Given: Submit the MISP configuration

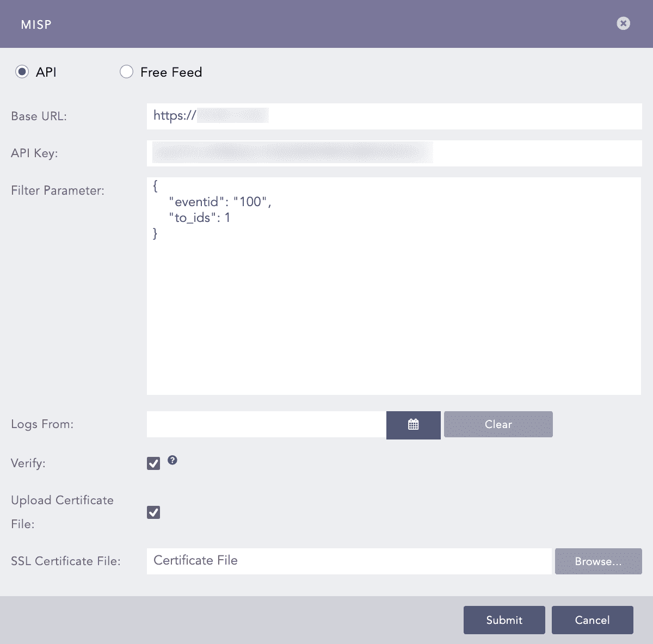Looking at the screenshot, I should pyautogui.click(x=504, y=620).
